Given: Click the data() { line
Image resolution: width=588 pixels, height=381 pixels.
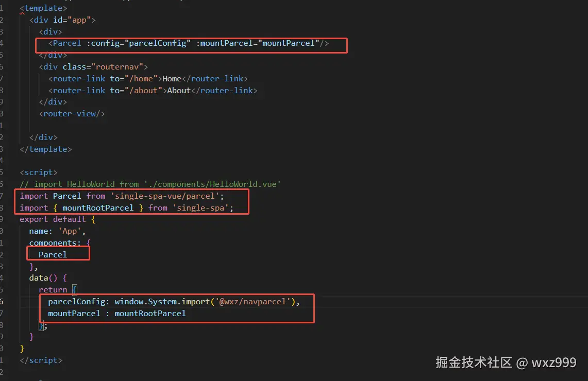Looking at the screenshot, I should [x=48, y=278].
